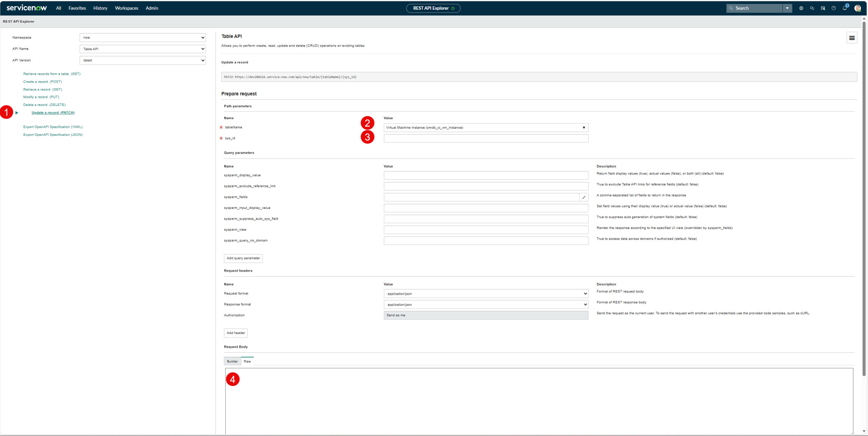Open the tableName value dropdown
This screenshot has width=868, height=436.
(486, 128)
